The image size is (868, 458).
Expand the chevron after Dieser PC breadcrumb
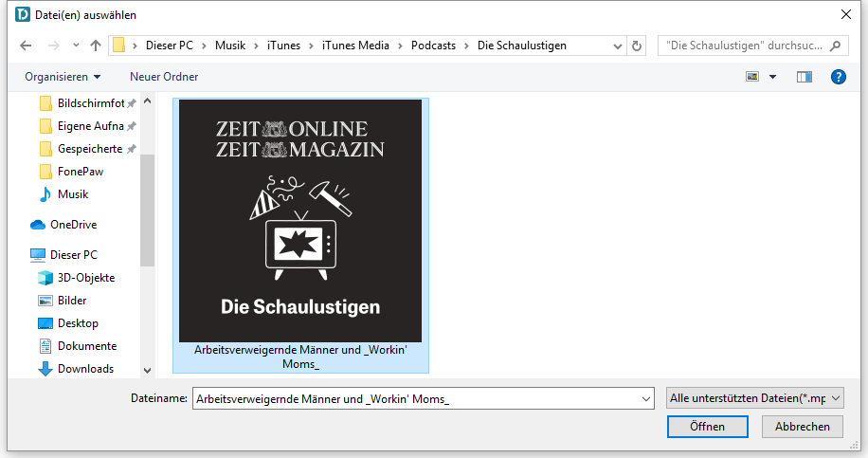(204, 46)
